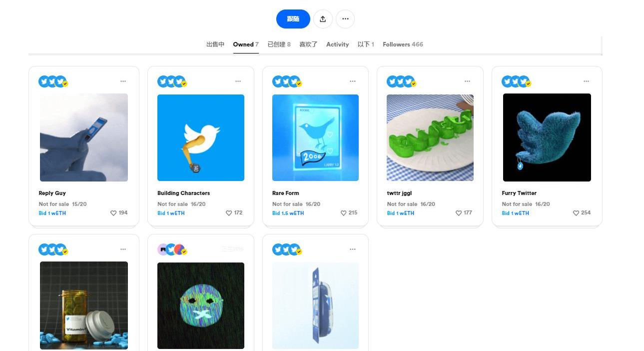
Task: Click Bid 1.5 wETH link on Rare Form
Action: 288,213
